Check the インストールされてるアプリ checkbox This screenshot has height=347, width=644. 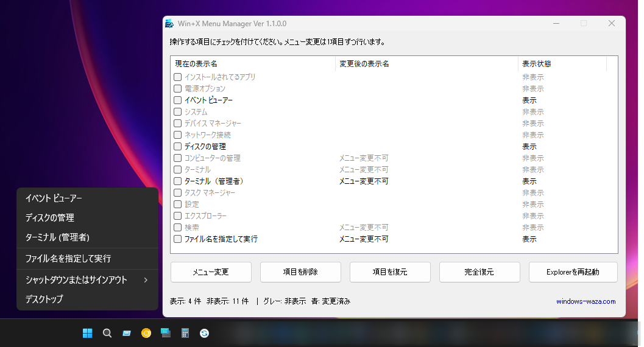(177, 77)
